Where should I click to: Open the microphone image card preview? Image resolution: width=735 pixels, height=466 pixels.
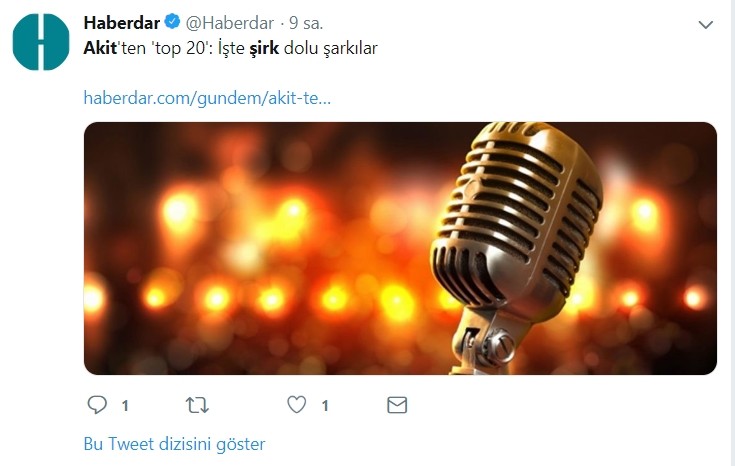(400, 248)
